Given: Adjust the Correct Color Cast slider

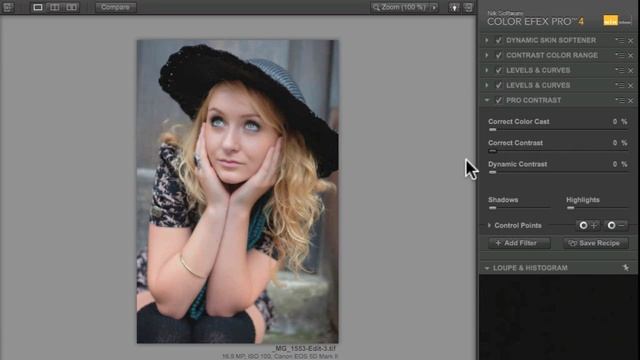Looking at the screenshot, I should coord(558,130).
